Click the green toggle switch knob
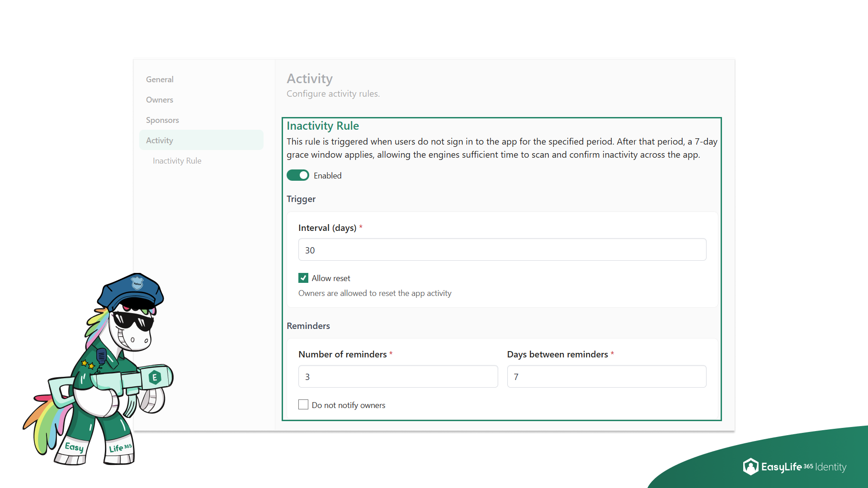The height and width of the screenshot is (488, 868). [303, 175]
